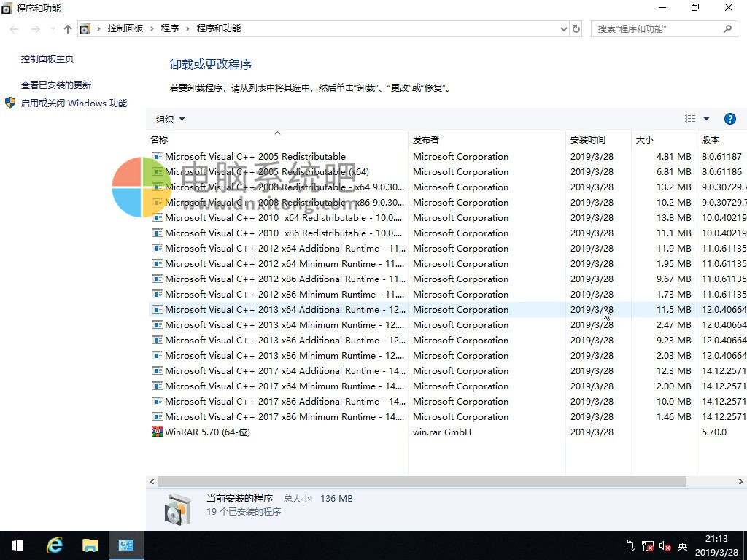Screen dimensions: 747x560
Task: Click the scroll right arrow
Action: (x=741, y=481)
